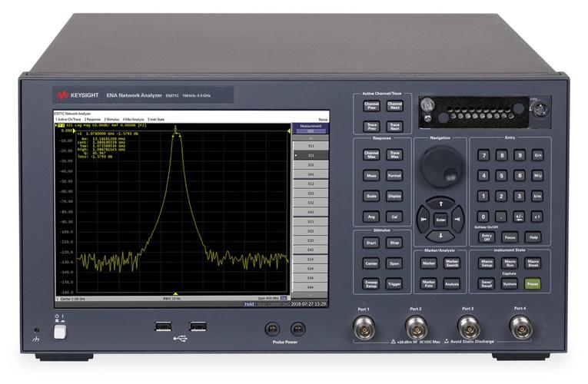
Task: Tap number 8 on keypad
Action: tap(502, 155)
